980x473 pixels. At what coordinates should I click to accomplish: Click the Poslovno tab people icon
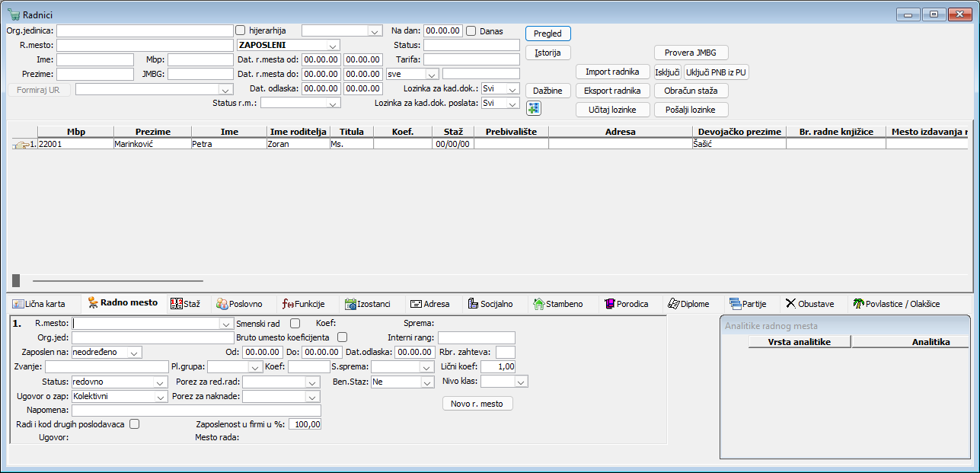pyautogui.click(x=222, y=304)
